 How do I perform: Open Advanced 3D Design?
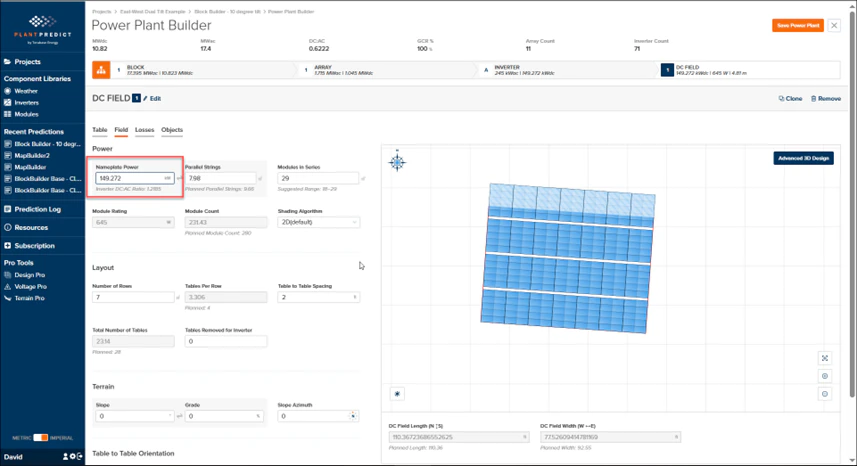pos(803,158)
